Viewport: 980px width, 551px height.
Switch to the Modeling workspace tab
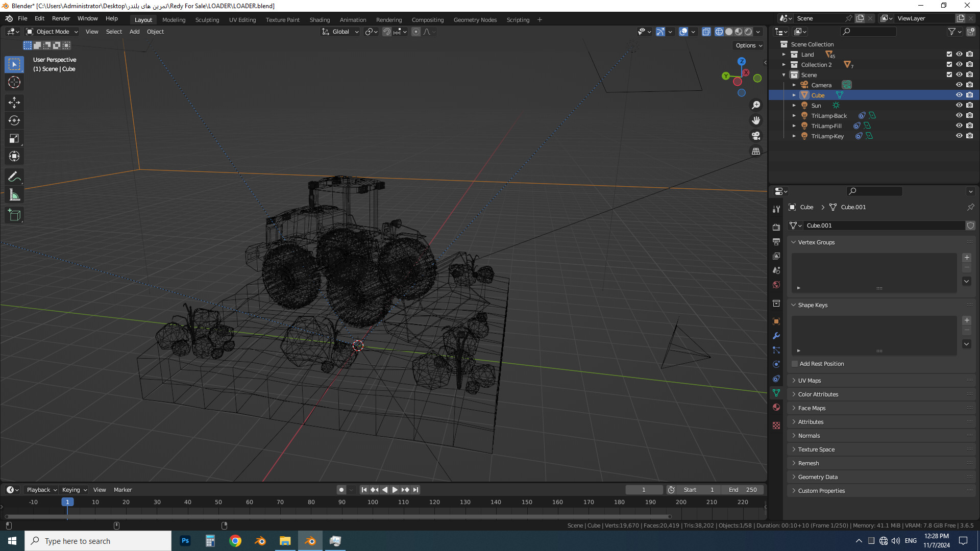[174, 20]
